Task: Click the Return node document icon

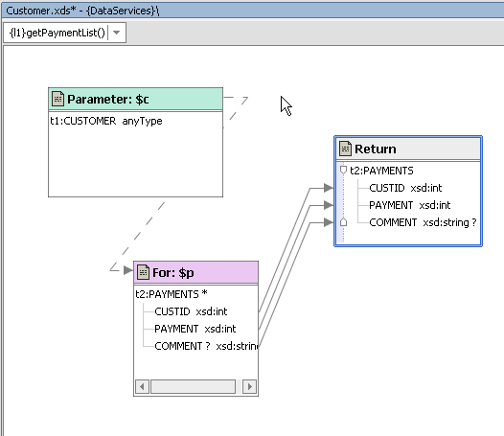Action: 345,149
